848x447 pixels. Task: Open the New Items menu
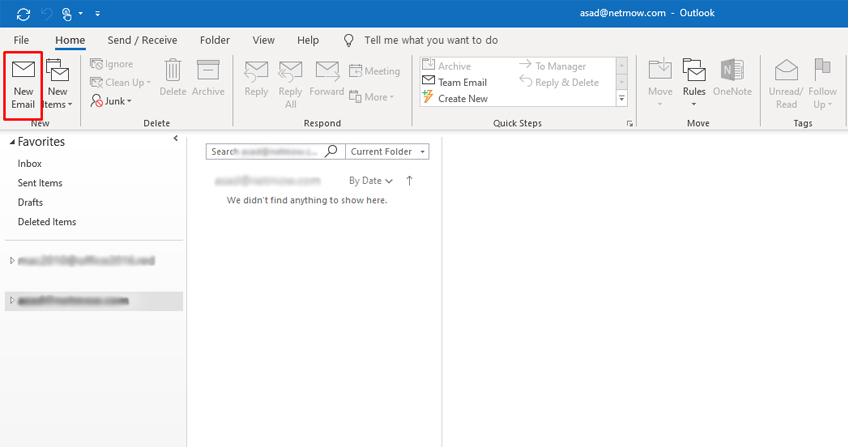(57, 85)
